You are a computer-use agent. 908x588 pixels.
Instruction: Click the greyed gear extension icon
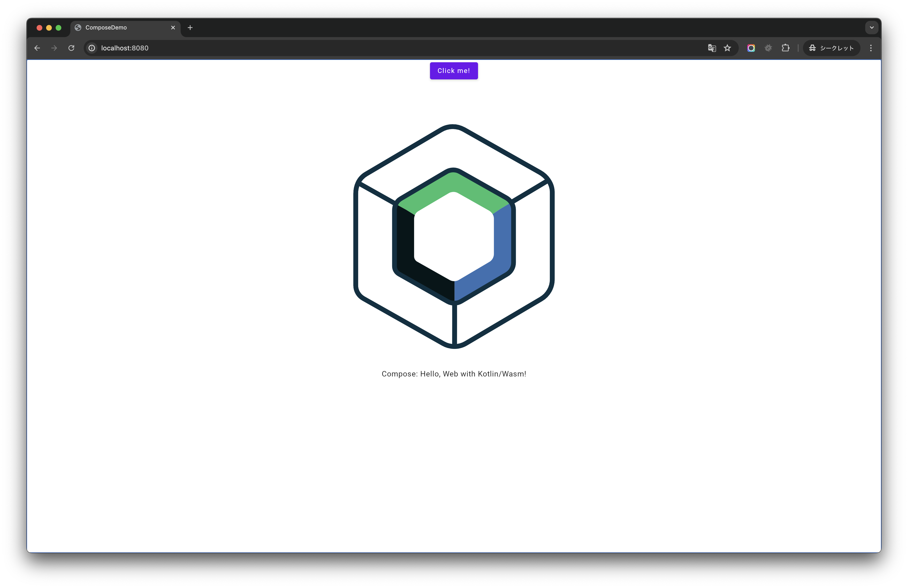(768, 48)
